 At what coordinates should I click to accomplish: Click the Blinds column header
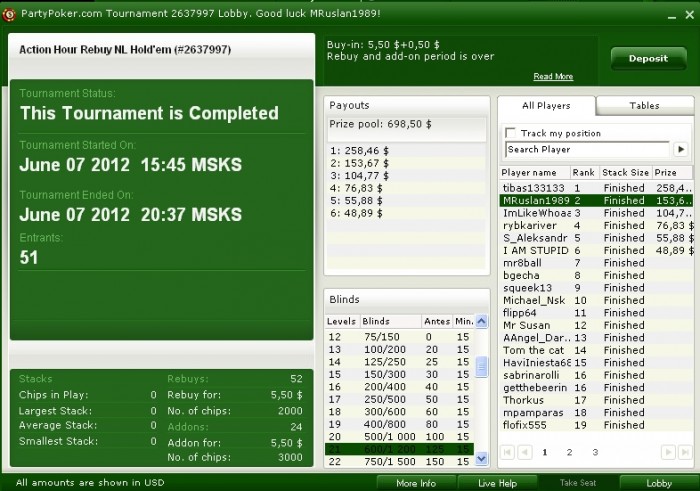tap(391, 321)
